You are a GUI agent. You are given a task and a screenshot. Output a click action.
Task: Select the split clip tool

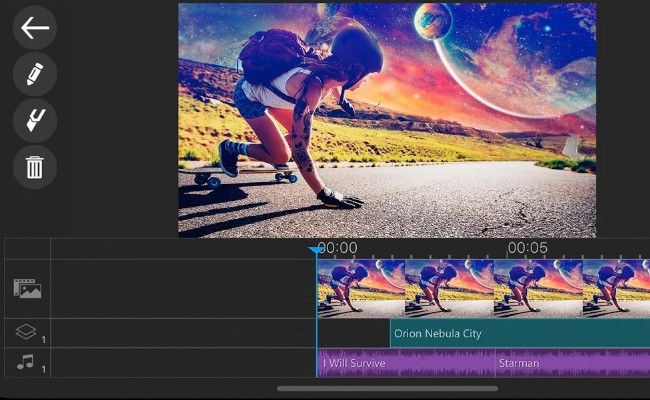tap(35, 120)
